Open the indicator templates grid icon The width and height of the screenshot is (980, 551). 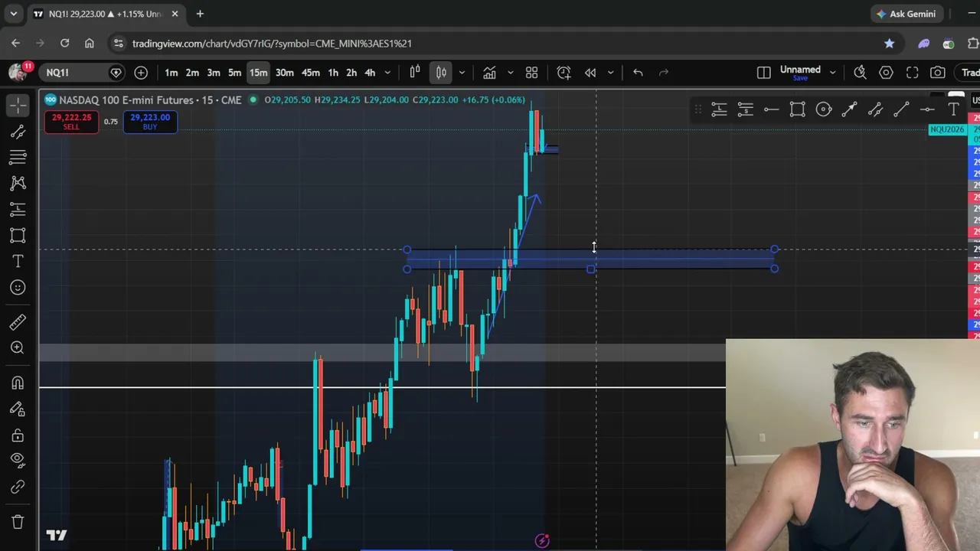531,73
